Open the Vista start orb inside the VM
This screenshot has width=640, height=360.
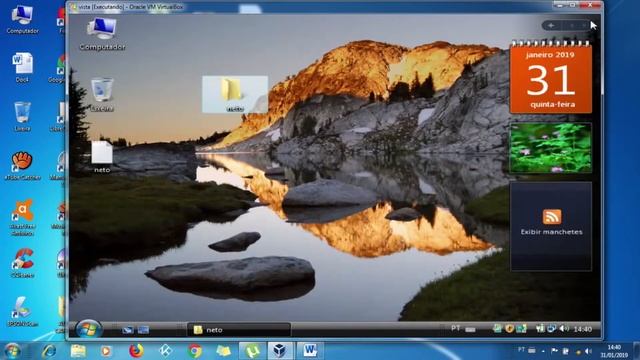click(x=88, y=329)
